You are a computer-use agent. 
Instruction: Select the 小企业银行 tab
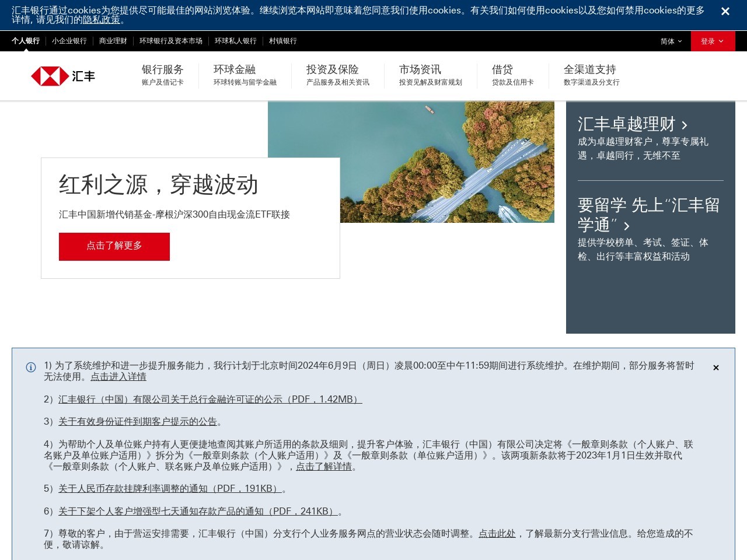[x=69, y=41]
